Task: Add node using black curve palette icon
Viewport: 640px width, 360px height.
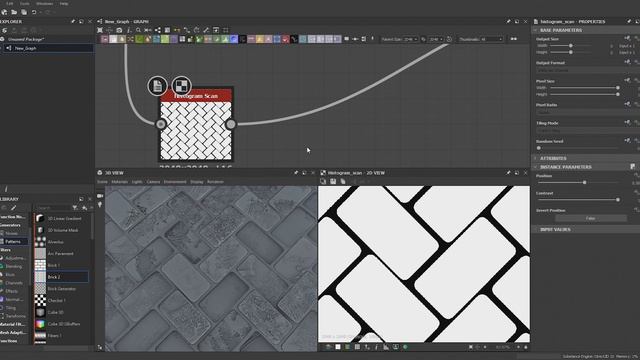Action: pos(294,39)
